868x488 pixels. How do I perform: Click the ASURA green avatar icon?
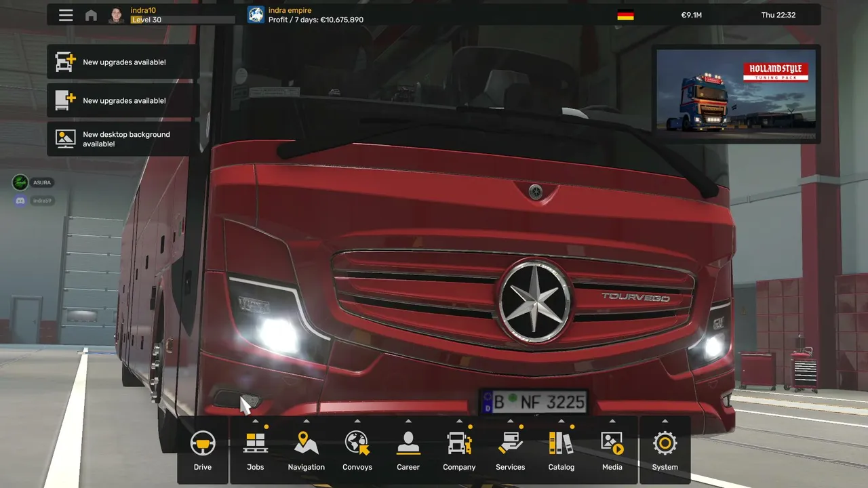(20, 182)
